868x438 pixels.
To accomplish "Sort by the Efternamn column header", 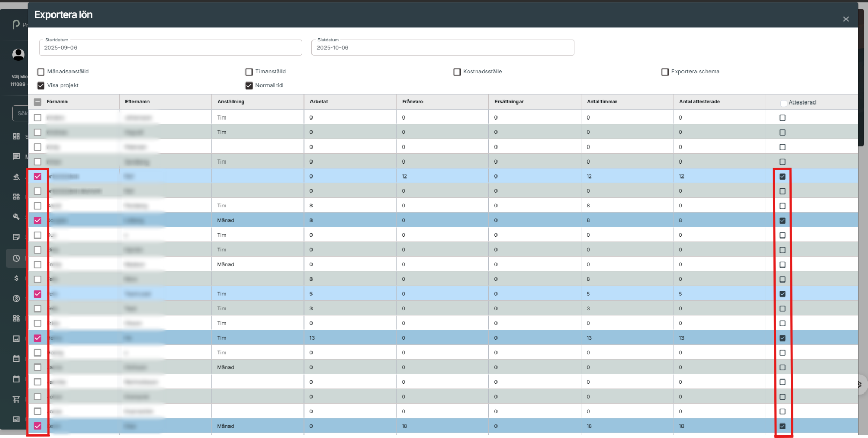I will 137,102.
